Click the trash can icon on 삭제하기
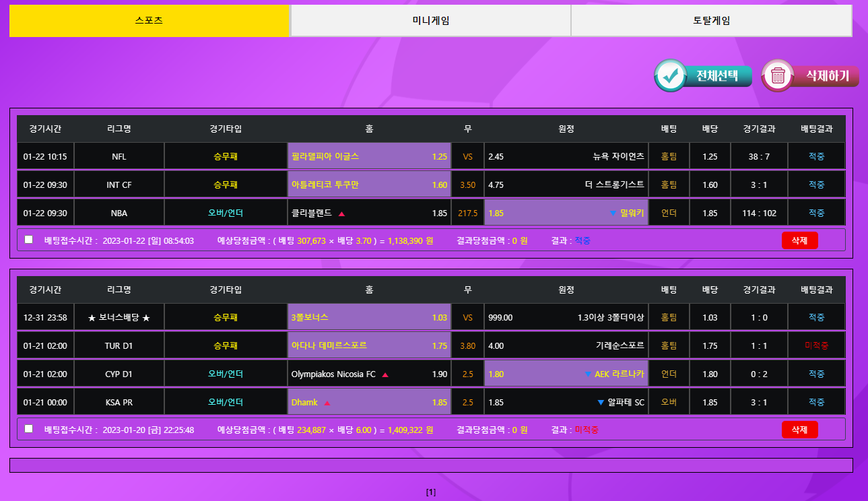The height and width of the screenshot is (501, 868). point(778,76)
